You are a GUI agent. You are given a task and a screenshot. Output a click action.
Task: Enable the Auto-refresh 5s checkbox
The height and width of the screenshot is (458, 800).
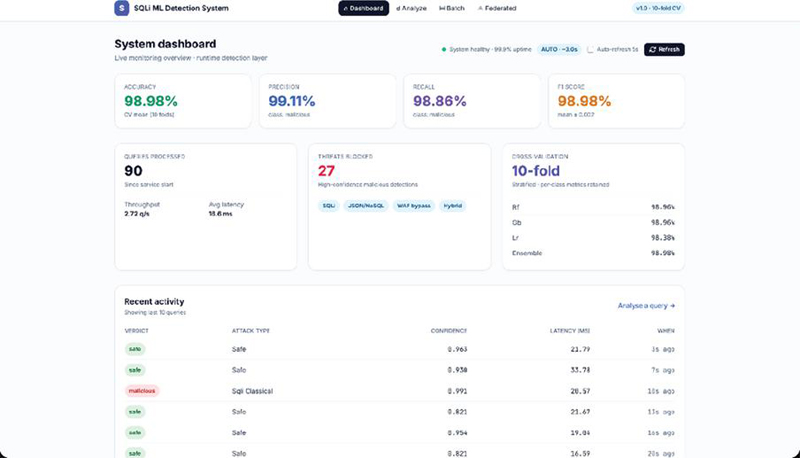point(590,49)
